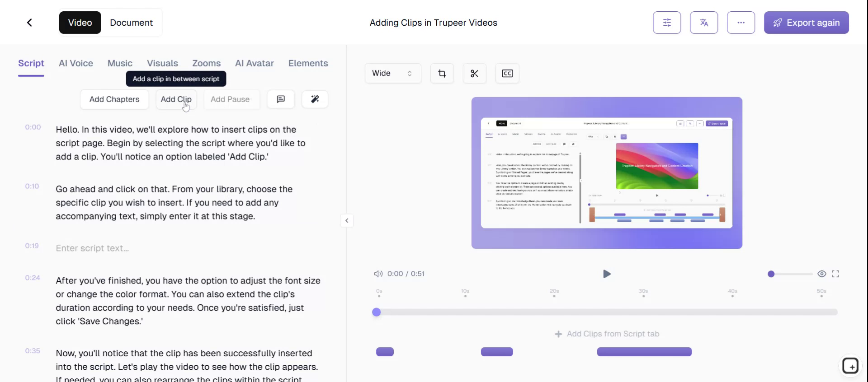The height and width of the screenshot is (382, 868).
Task: Click the Add Chapters button
Action: [114, 99]
